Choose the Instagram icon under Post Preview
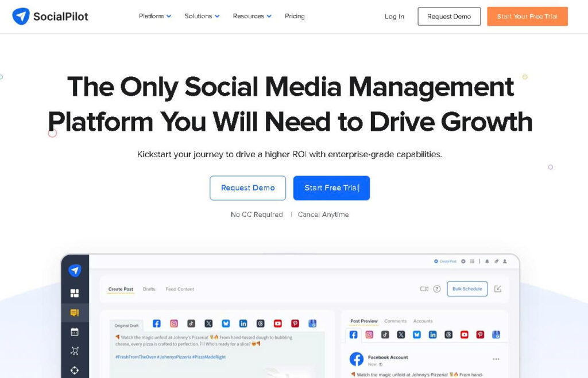 pyautogui.click(x=369, y=334)
